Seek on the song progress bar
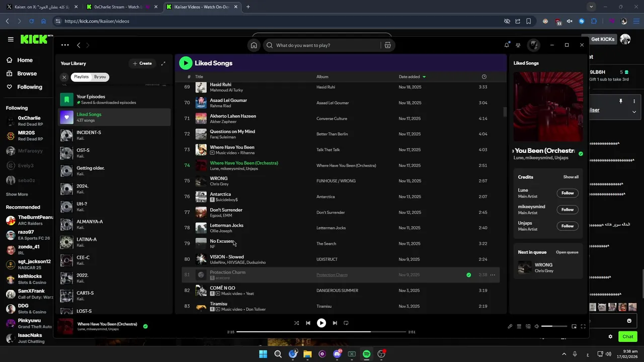 pyautogui.click(x=320, y=332)
